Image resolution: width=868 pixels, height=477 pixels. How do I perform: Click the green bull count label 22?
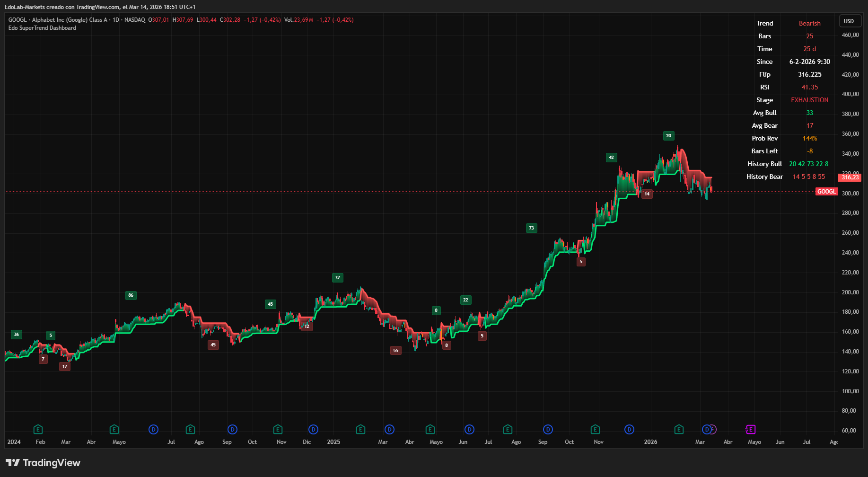tap(466, 300)
